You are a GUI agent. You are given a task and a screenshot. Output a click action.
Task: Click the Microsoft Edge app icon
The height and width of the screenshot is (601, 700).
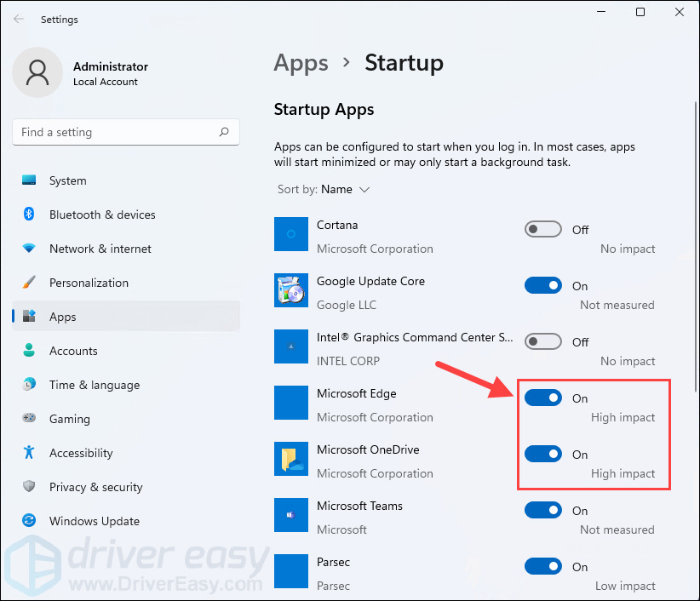[291, 403]
